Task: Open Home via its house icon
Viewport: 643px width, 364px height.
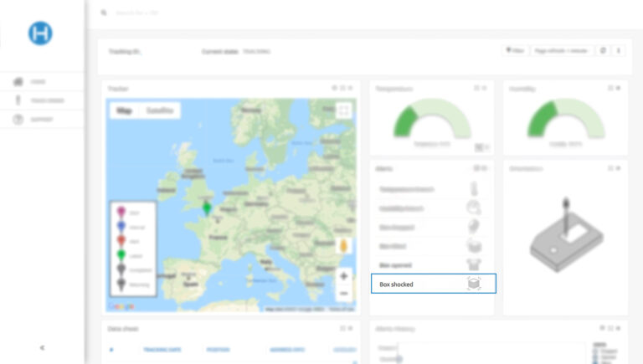Action: pos(18,81)
